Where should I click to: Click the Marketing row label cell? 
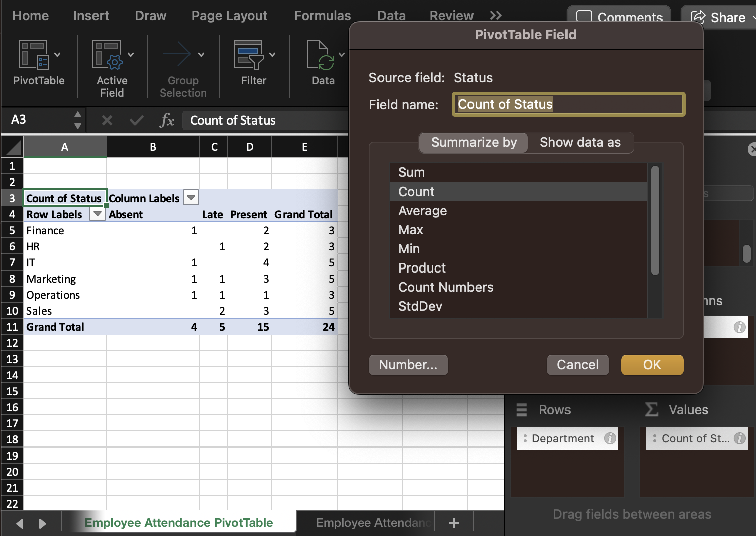click(65, 279)
